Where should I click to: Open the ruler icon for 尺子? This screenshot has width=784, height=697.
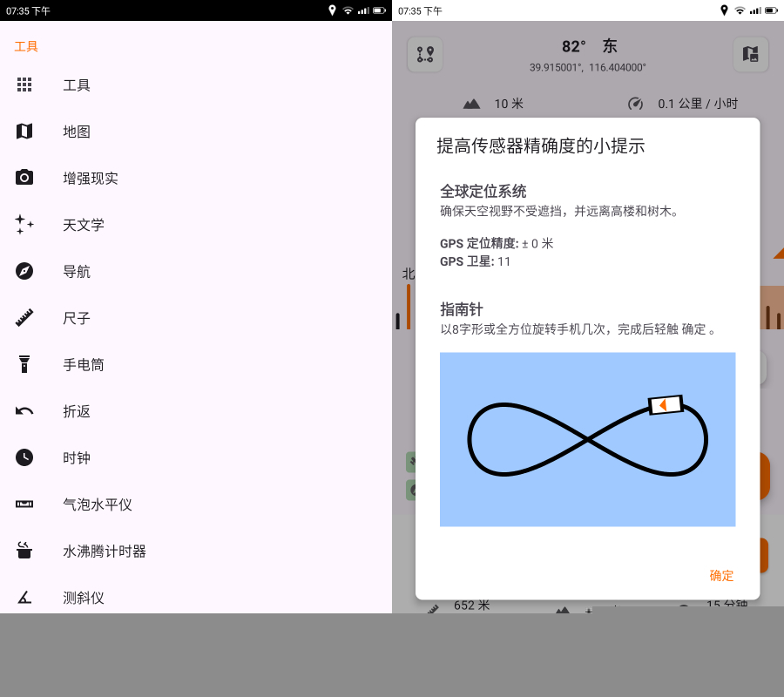pyautogui.click(x=24, y=318)
